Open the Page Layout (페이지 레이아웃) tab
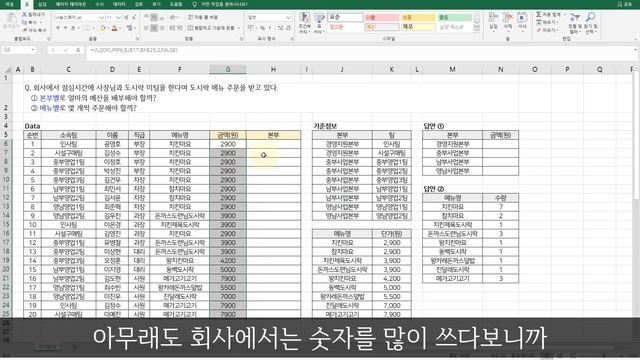Image resolution: width=640 pixels, height=360 pixels. coord(71,4)
